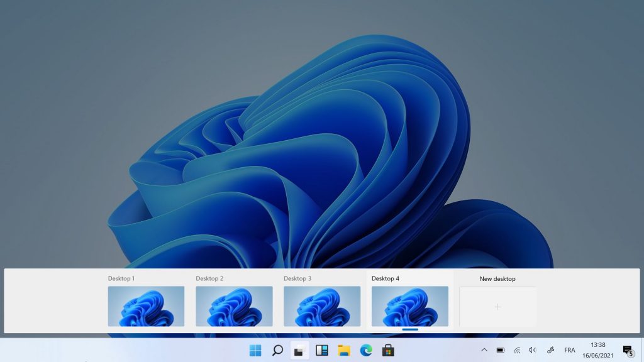Open the pen input icon
Screen dimensions: 644x362
(x=550, y=351)
